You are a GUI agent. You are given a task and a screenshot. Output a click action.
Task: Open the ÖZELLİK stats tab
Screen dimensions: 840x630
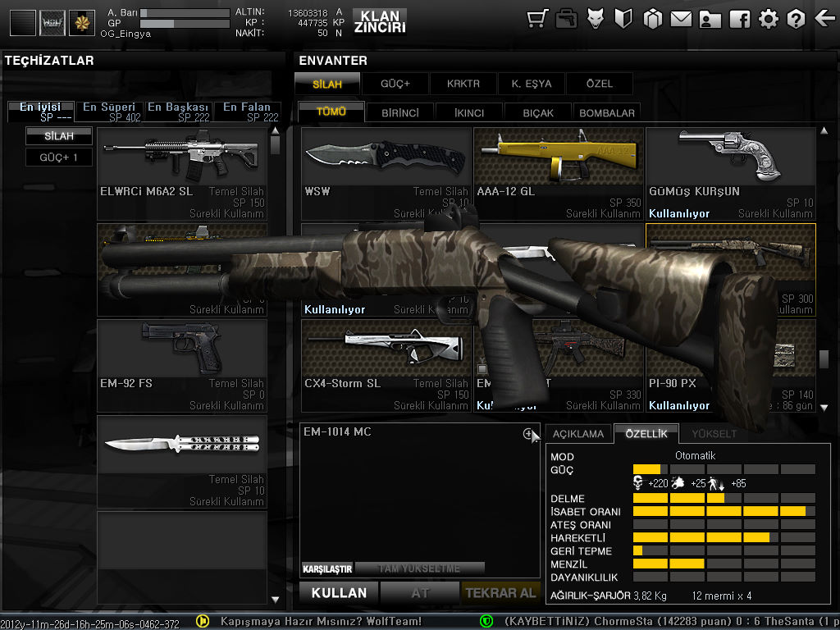click(646, 433)
